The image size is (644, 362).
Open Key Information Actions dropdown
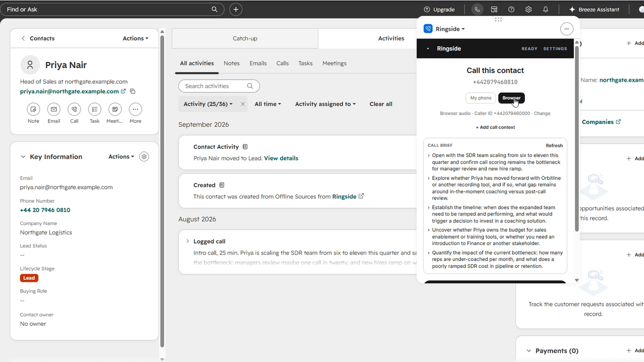click(121, 156)
